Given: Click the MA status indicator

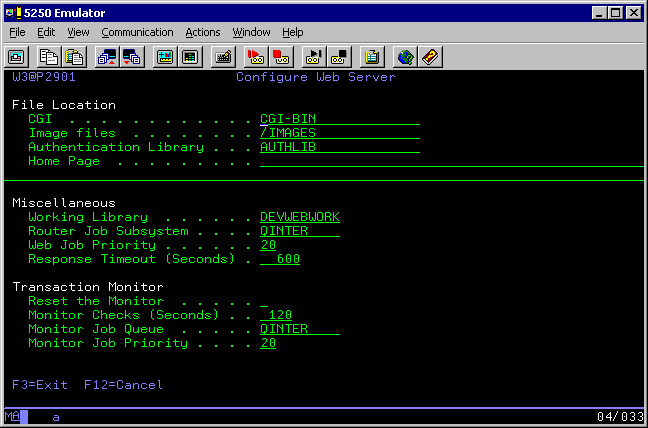Looking at the screenshot, I should click(x=12, y=416).
